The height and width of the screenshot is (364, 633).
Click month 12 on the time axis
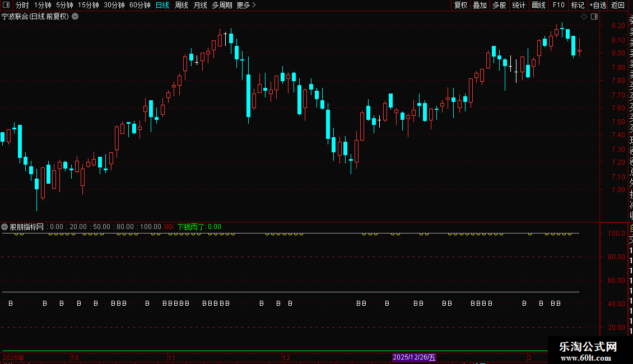pyautogui.click(x=286, y=357)
